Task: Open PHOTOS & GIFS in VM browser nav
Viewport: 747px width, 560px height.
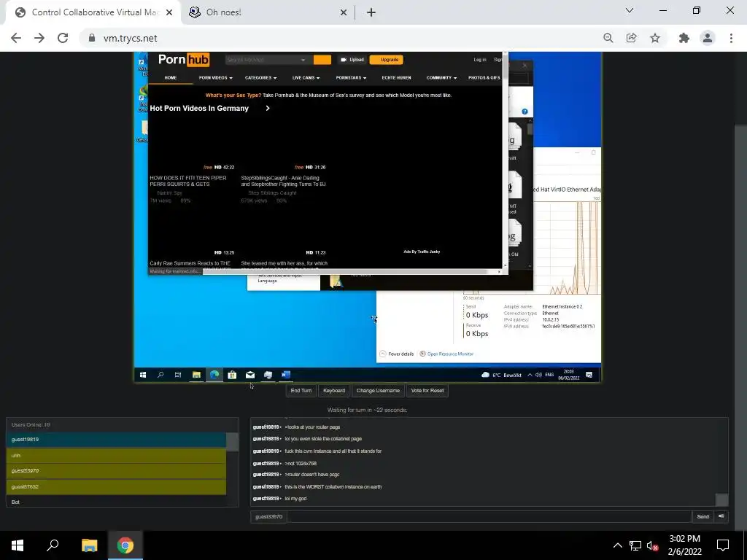Action: coord(484,77)
